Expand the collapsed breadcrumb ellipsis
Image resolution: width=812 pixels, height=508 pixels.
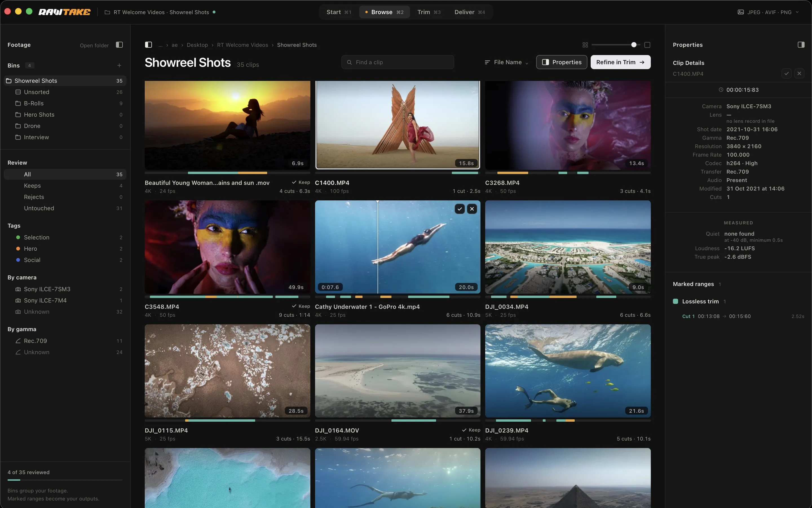[x=161, y=45]
